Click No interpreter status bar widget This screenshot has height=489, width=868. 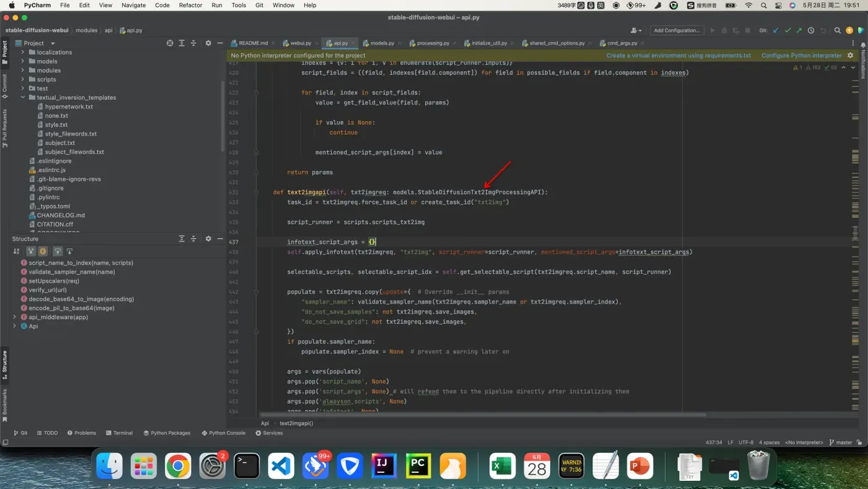[804, 442]
